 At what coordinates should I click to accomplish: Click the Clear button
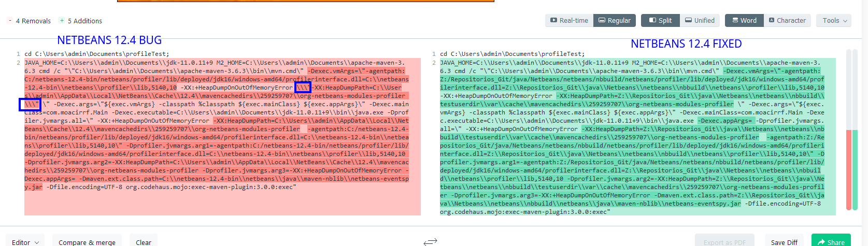point(144,242)
